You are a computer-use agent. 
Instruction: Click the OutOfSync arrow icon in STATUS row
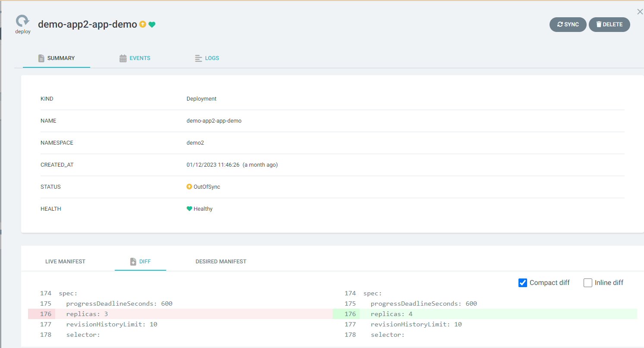point(189,187)
